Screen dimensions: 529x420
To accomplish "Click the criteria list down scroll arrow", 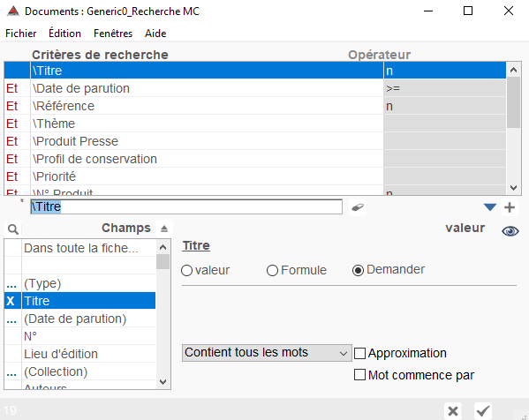I will (x=513, y=188).
